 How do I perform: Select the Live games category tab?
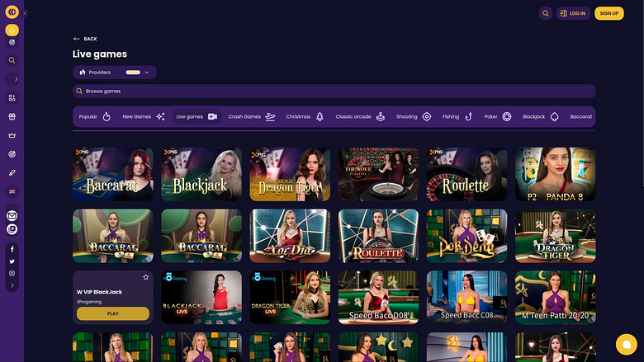[197, 117]
